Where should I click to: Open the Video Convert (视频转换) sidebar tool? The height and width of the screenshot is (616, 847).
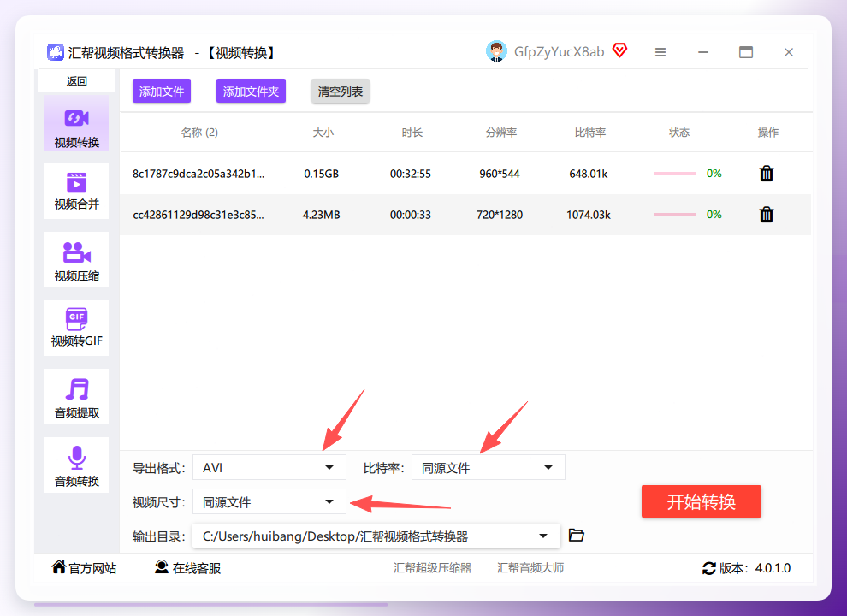(x=77, y=123)
